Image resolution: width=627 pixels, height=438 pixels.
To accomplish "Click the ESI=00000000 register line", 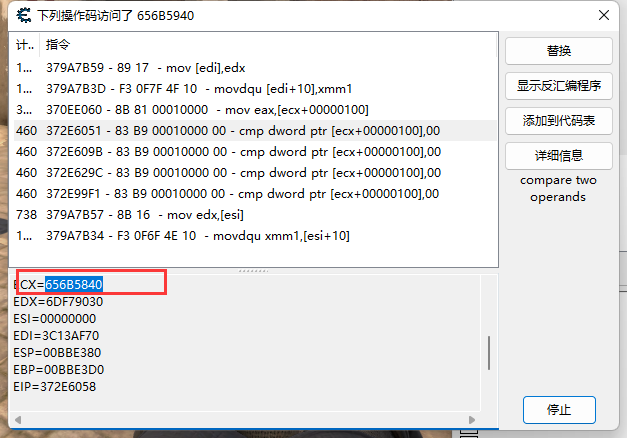I will pyautogui.click(x=55, y=319).
